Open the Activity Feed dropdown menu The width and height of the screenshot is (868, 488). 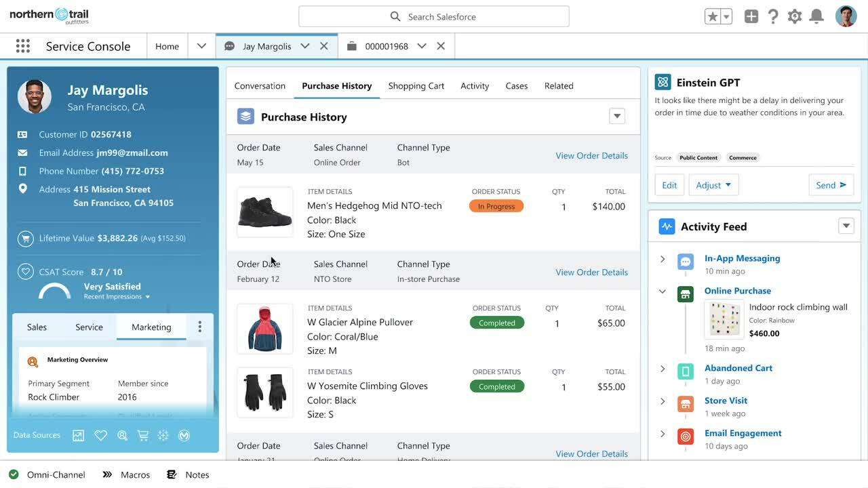pyautogui.click(x=846, y=226)
